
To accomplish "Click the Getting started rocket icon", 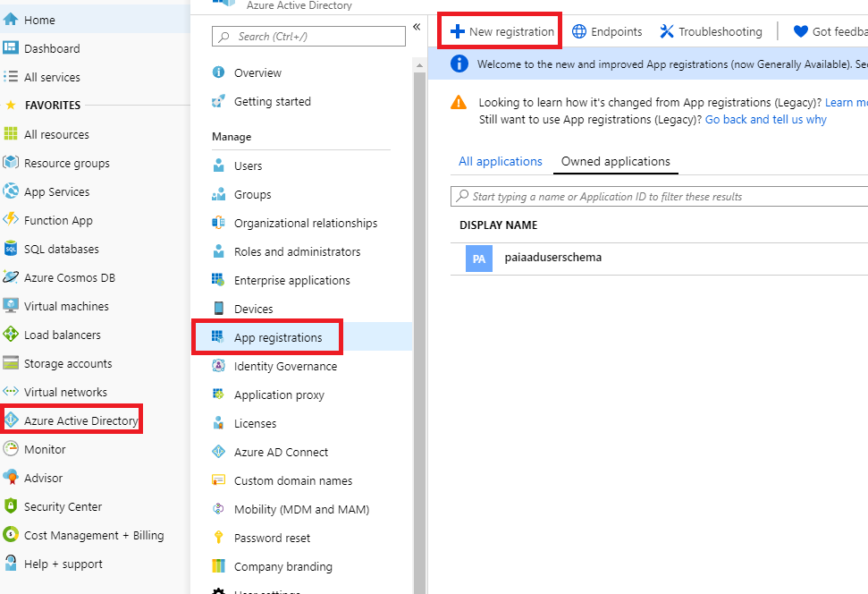I will click(219, 101).
